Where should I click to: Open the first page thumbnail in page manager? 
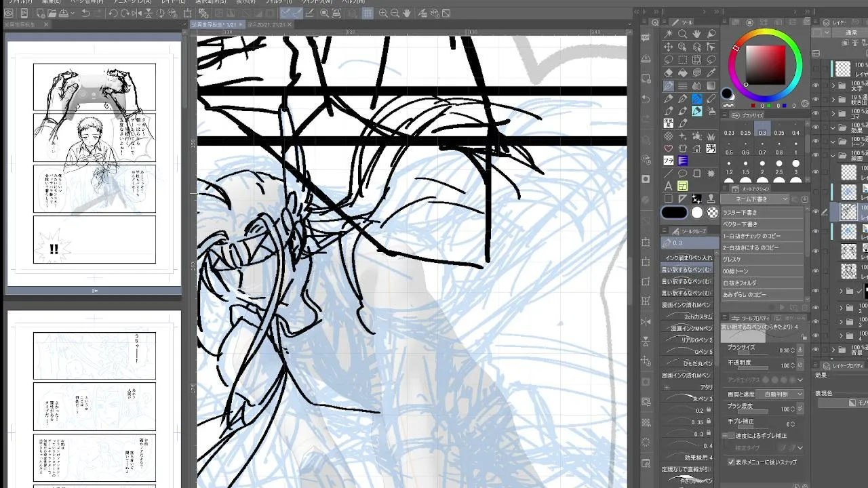click(x=94, y=163)
